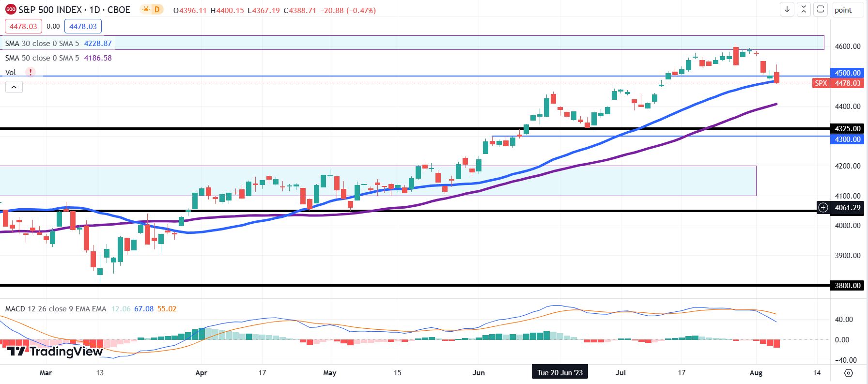Click the blue 4300.00 price label
The width and height of the screenshot is (868, 384).
pos(848,139)
